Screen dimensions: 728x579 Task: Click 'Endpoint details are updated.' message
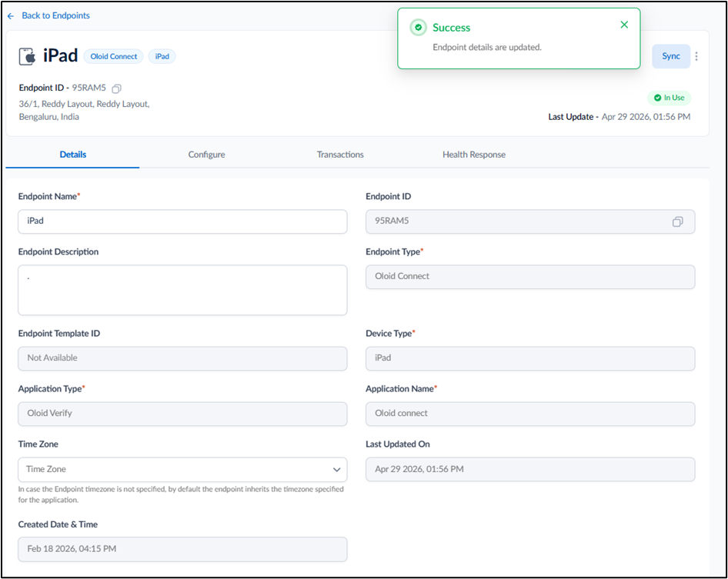[x=487, y=48]
